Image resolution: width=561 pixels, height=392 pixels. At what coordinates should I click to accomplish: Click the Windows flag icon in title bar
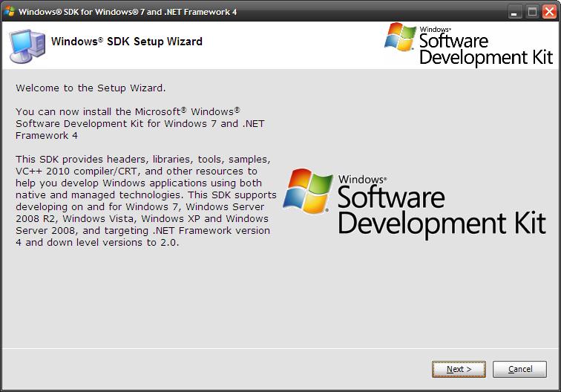10,11
